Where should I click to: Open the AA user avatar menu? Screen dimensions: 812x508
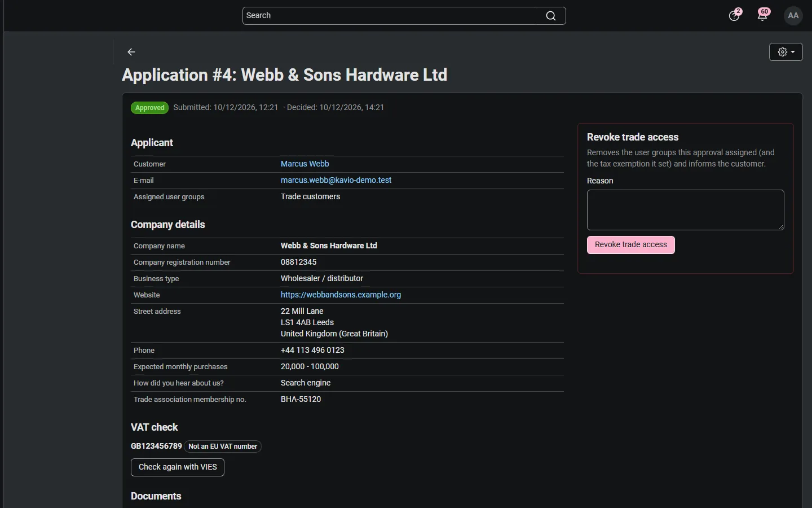tap(793, 15)
